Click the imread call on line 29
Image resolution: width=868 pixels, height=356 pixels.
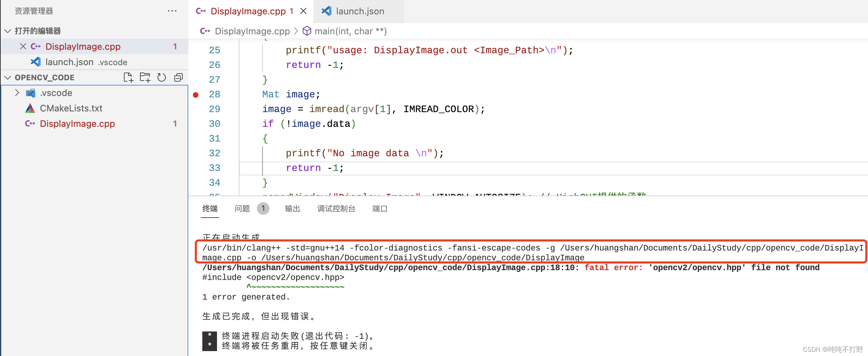[327, 109]
